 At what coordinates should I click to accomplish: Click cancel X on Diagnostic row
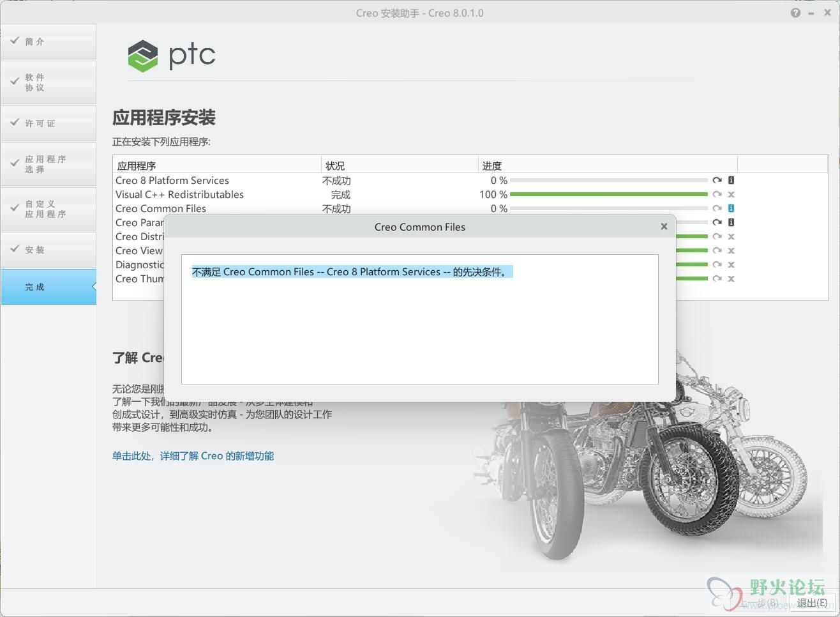coord(731,264)
